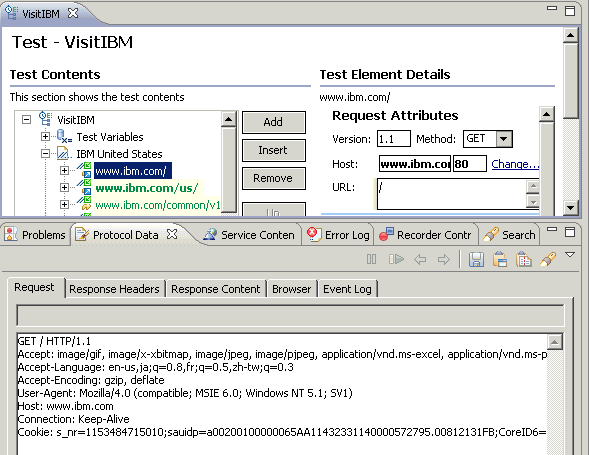
Task: Click the Insert button
Action: (273, 150)
